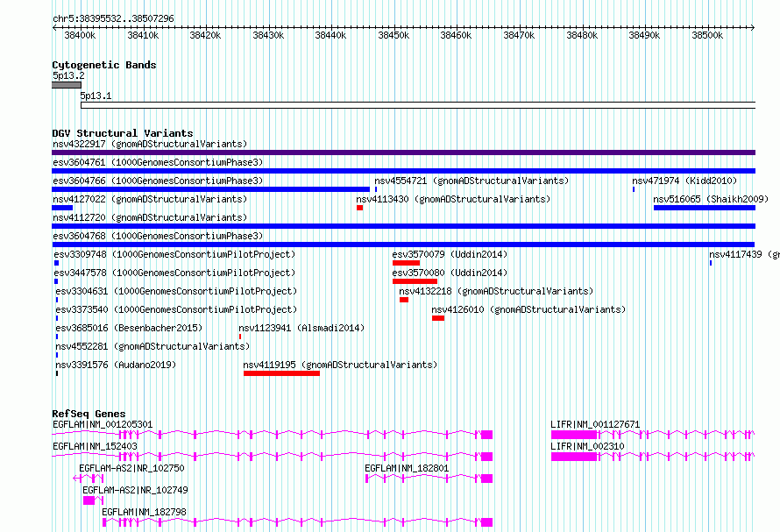
Task: Click the red nsv4119195 variant bar
Action: click(281, 373)
